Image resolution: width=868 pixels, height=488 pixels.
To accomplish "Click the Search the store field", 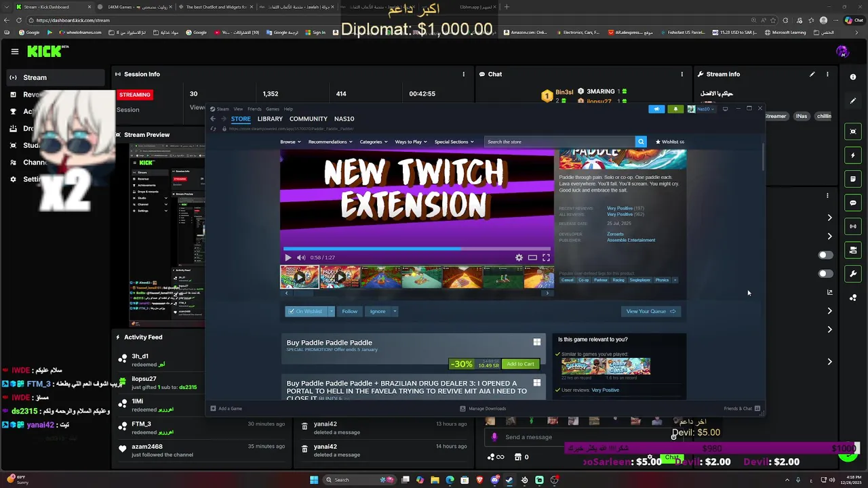I will point(559,142).
